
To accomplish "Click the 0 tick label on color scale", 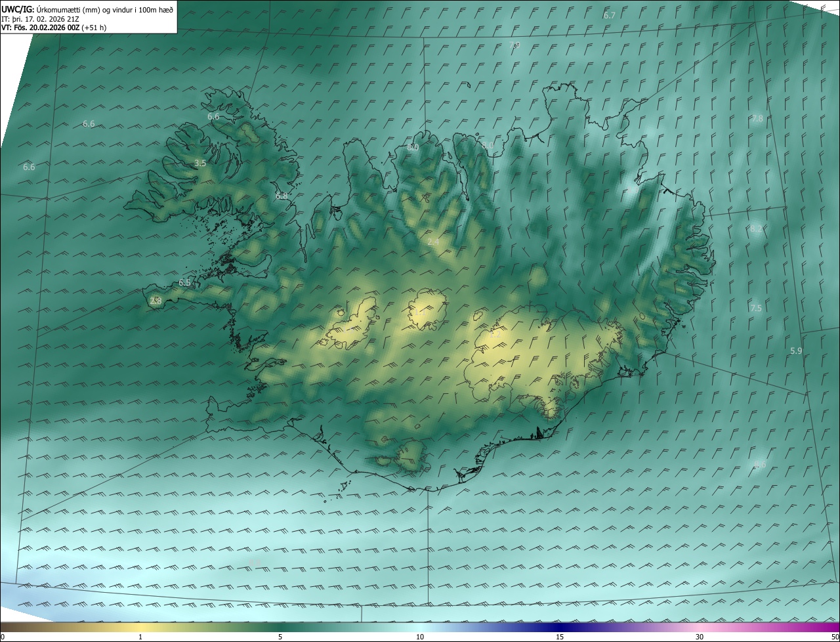I will (x=3, y=637).
